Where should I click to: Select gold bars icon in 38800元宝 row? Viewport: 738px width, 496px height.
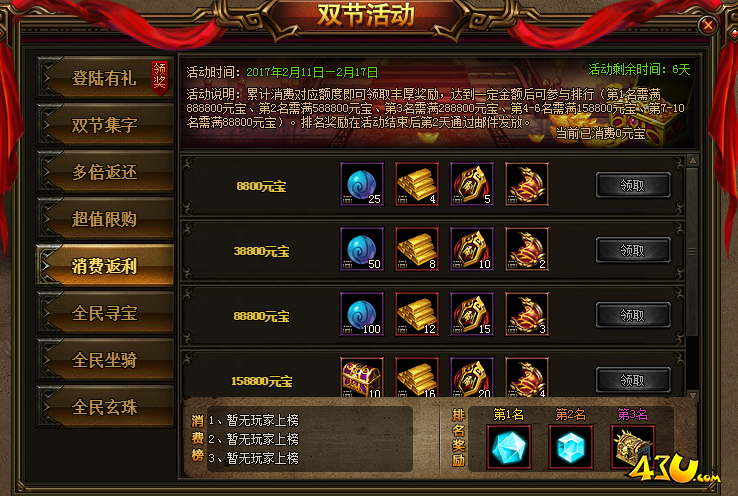(x=417, y=249)
